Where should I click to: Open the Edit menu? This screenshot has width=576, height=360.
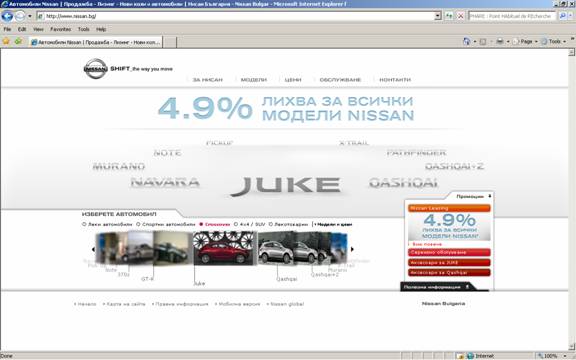click(22, 29)
